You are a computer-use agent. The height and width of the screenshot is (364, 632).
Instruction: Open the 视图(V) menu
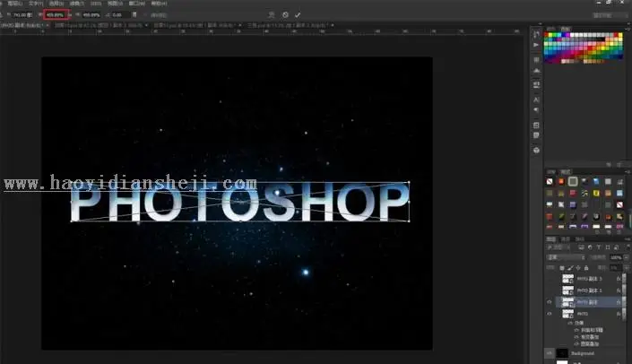point(116,4)
